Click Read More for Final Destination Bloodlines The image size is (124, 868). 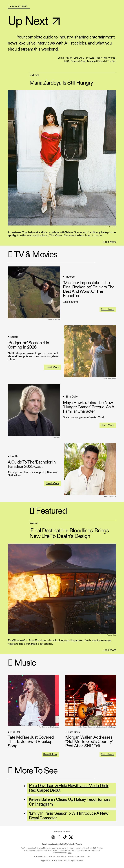pos(109,650)
